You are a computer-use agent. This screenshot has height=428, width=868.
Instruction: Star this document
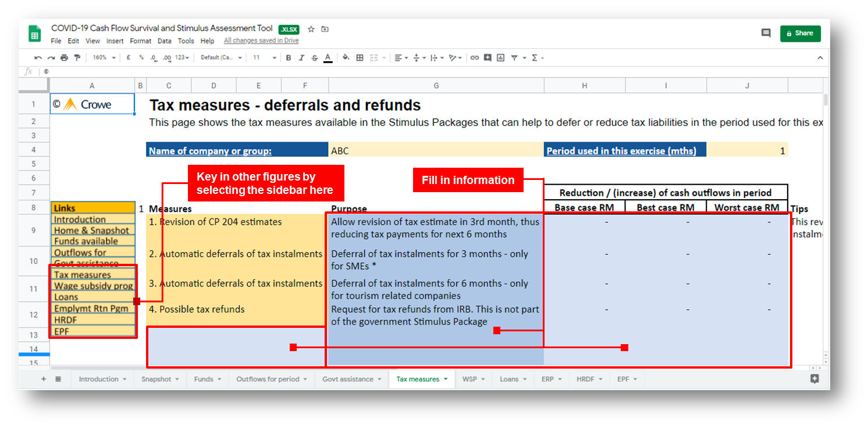pos(311,29)
